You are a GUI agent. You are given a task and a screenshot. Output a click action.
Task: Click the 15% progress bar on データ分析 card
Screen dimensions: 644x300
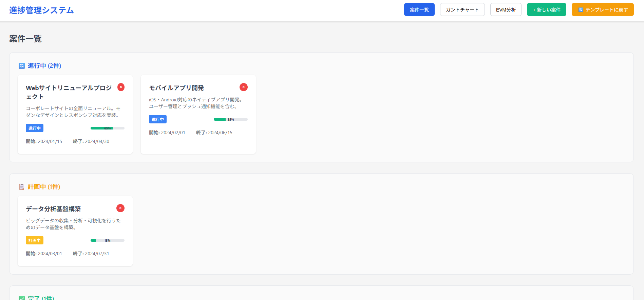pyautogui.click(x=107, y=240)
